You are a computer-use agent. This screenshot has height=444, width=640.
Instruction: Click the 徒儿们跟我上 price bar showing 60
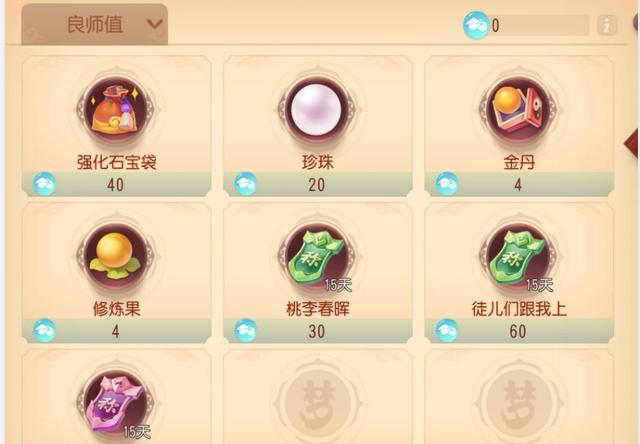(519, 331)
